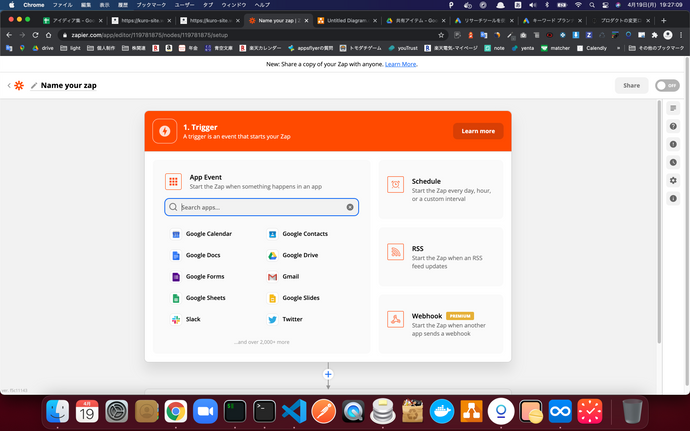Choose the RSS trigger card

pos(440,257)
